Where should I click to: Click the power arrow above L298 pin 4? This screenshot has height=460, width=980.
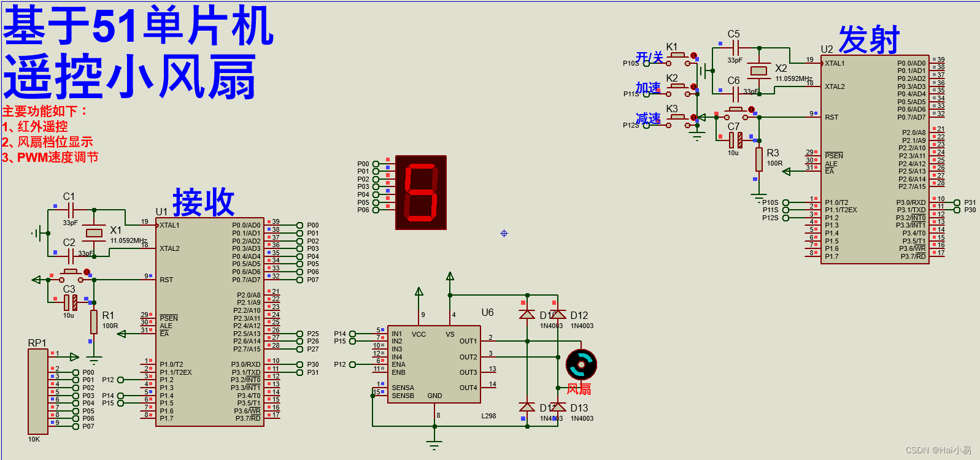pyautogui.click(x=450, y=277)
